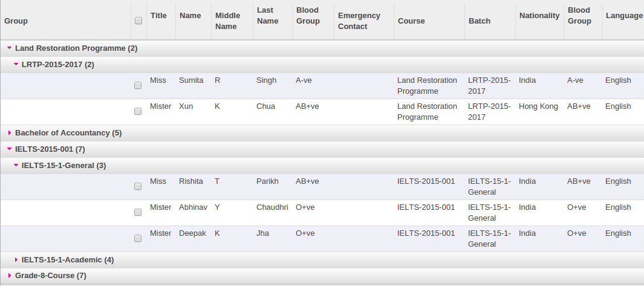644x286 pixels.
Task: Expand the Grade-8-Course group
Action: click(x=9, y=276)
